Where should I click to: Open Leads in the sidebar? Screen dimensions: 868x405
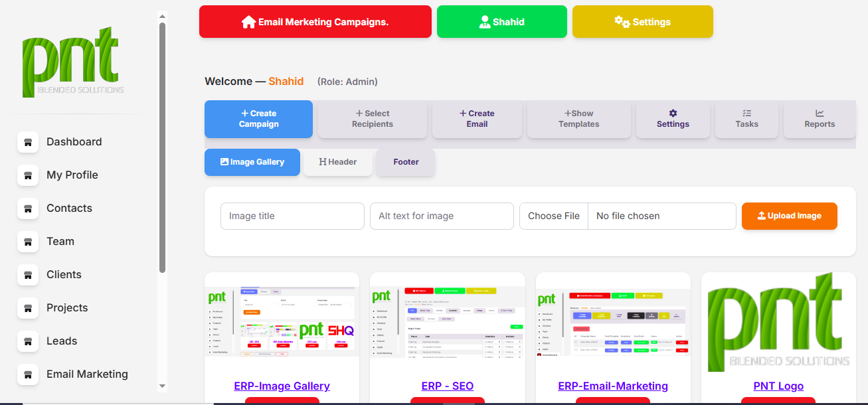click(62, 341)
